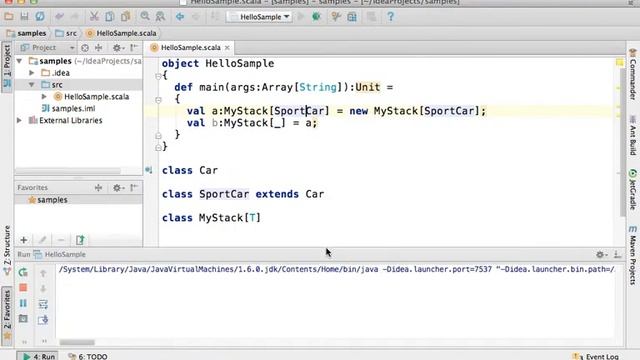Click the Copy toolbar icon
640x360 pixels.
109,17
